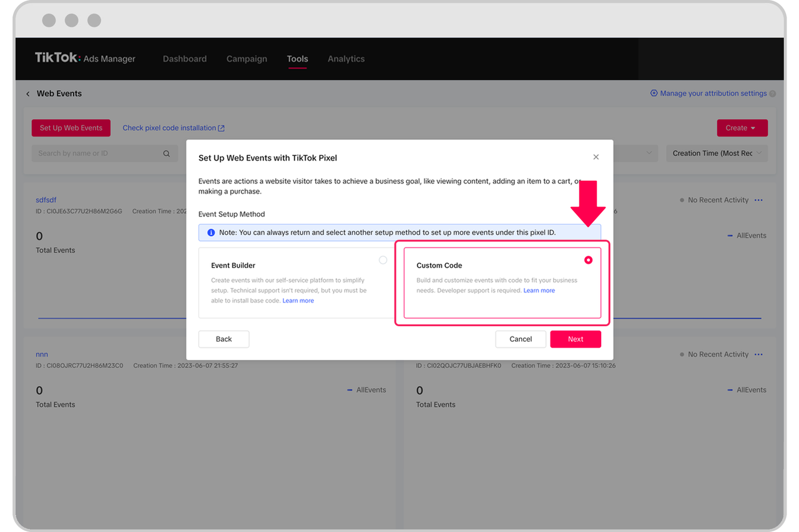Click the search magnifier icon

(x=166, y=153)
